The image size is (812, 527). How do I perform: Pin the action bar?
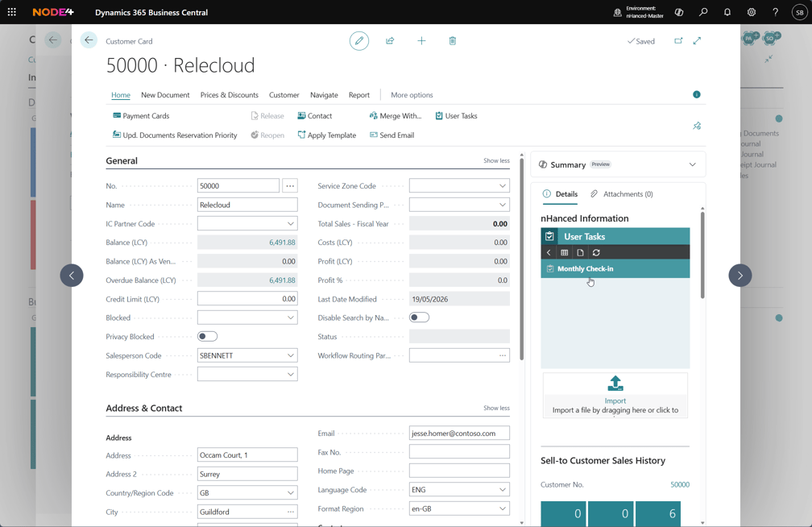(x=697, y=126)
